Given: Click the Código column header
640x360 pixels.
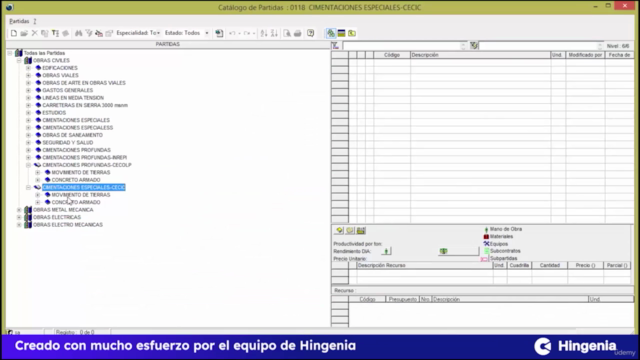Looking at the screenshot, I should click(x=392, y=55).
